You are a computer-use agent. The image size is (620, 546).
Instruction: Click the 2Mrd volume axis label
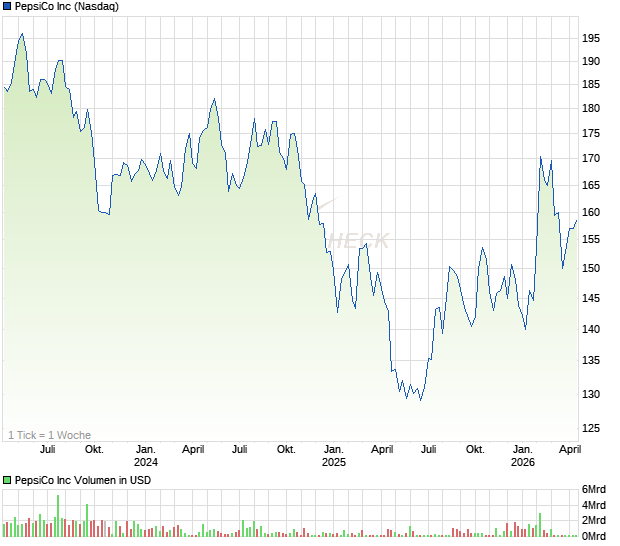point(594,520)
